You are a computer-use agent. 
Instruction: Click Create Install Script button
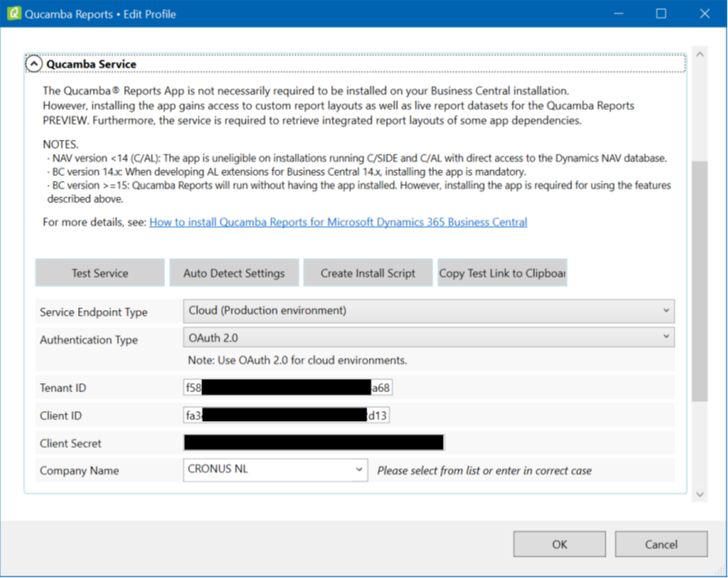pyautogui.click(x=368, y=273)
